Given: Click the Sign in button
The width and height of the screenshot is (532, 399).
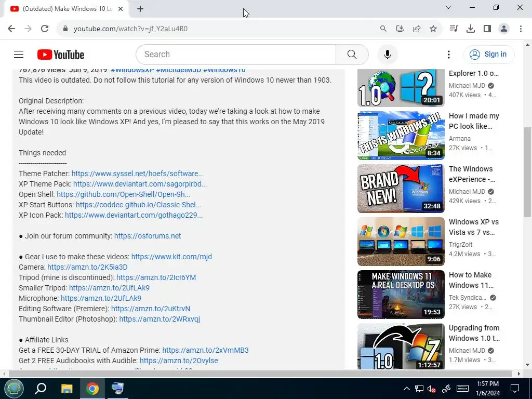Looking at the screenshot, I should tap(489, 54).
